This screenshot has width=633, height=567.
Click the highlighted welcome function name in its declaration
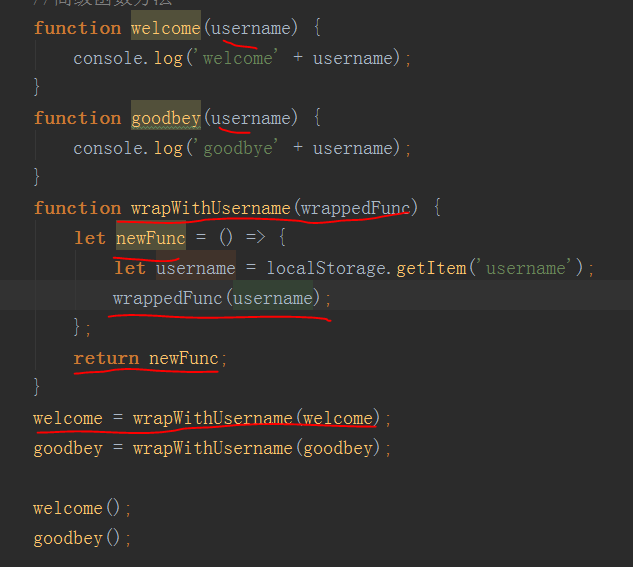(165, 28)
